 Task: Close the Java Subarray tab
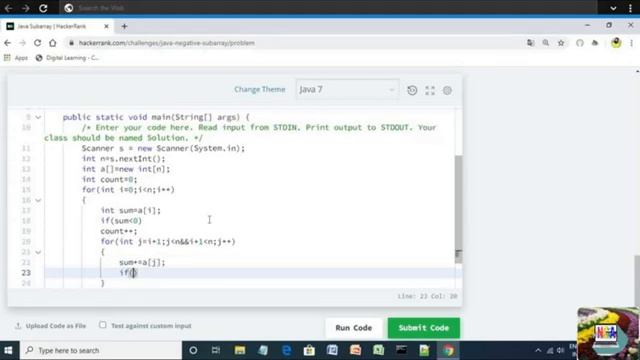(x=106, y=26)
